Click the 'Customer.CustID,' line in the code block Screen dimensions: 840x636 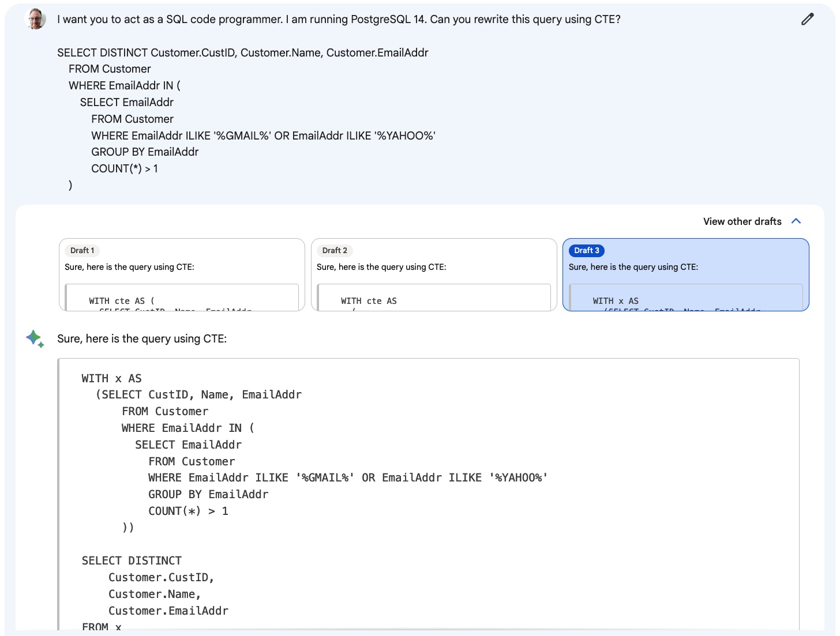(x=162, y=577)
